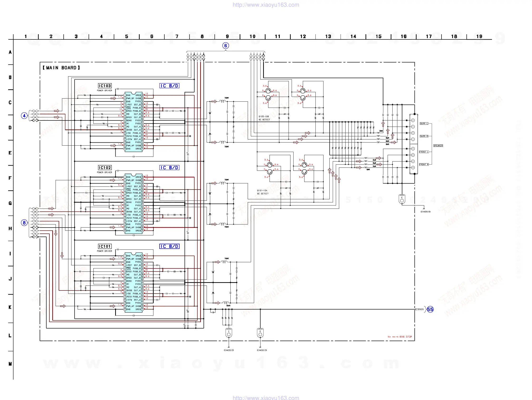Click the IC B/D label beside IC103

(169, 86)
